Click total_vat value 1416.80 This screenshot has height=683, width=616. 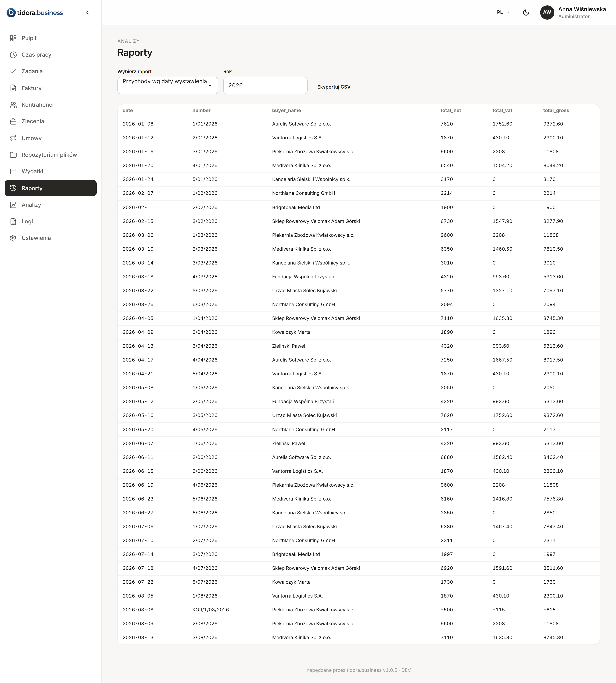click(x=502, y=499)
